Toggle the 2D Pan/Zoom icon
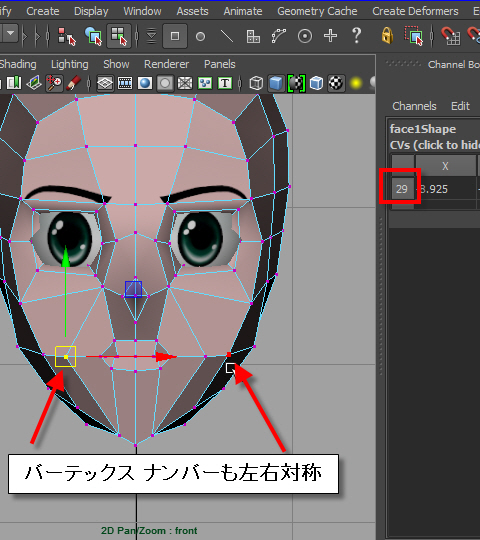 [x=54, y=83]
